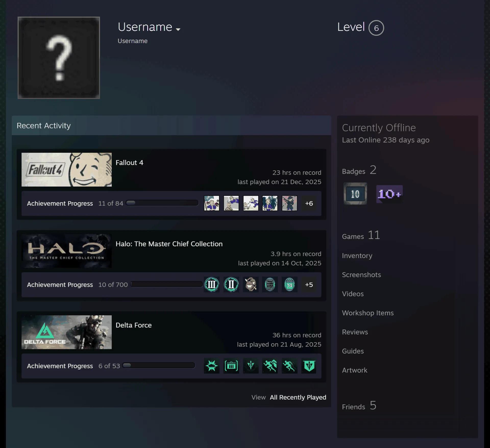
Task: Click the gray 10 badge icon
Action: point(355,194)
